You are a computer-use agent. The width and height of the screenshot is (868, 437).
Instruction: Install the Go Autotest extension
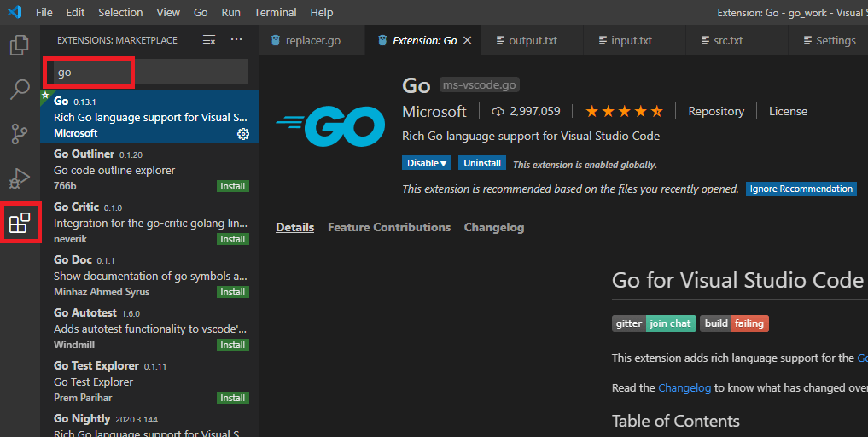coord(232,345)
